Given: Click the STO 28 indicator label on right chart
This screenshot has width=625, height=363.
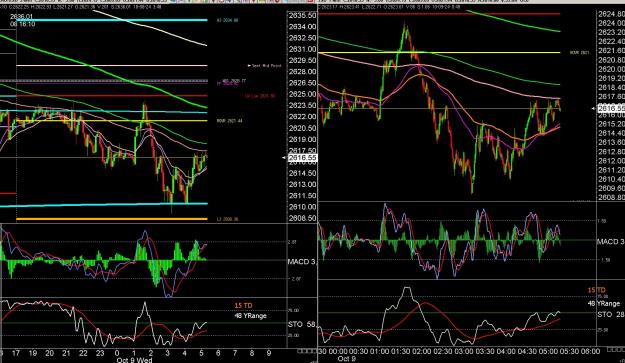Looking at the screenshot, I should coord(610,314).
